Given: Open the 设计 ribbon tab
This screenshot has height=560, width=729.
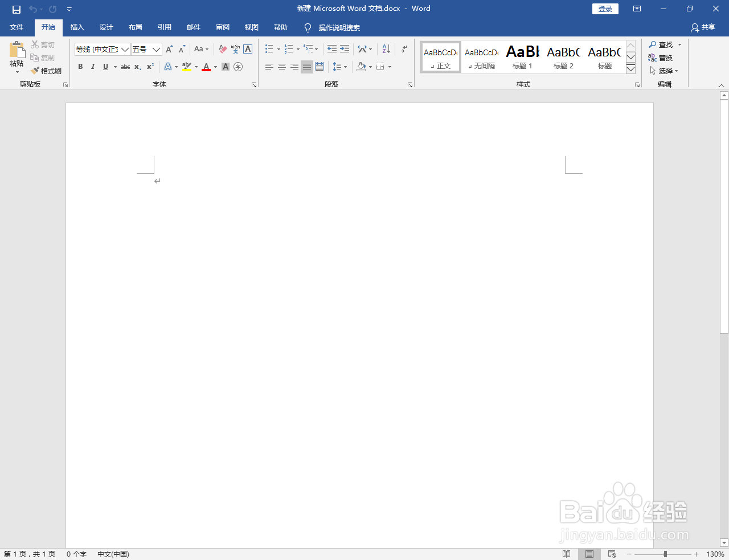Looking at the screenshot, I should [x=106, y=27].
